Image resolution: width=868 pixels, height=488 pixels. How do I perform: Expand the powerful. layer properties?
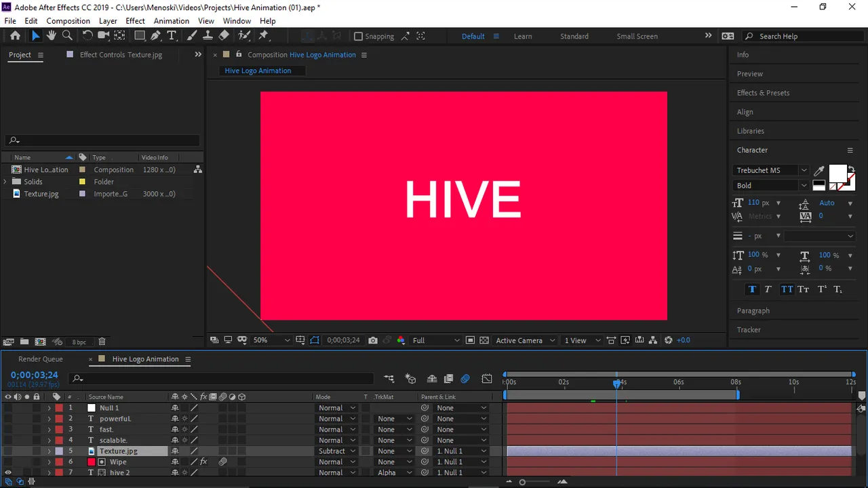(49, 419)
